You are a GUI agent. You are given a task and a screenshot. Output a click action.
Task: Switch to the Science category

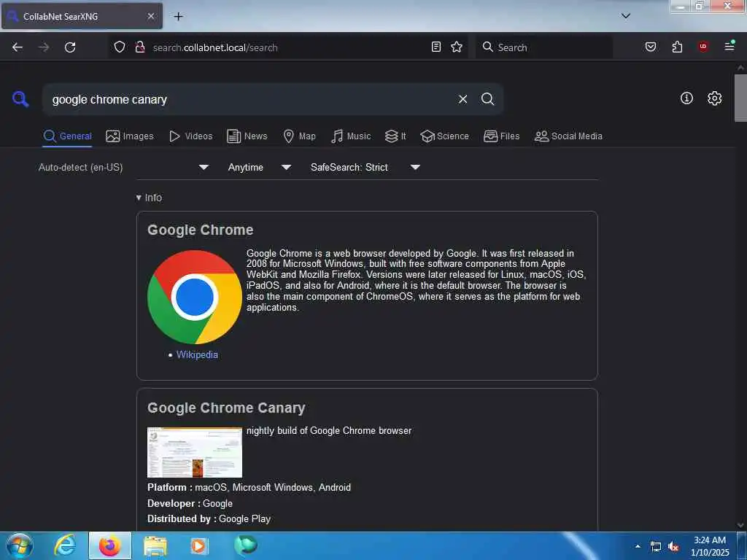click(444, 136)
